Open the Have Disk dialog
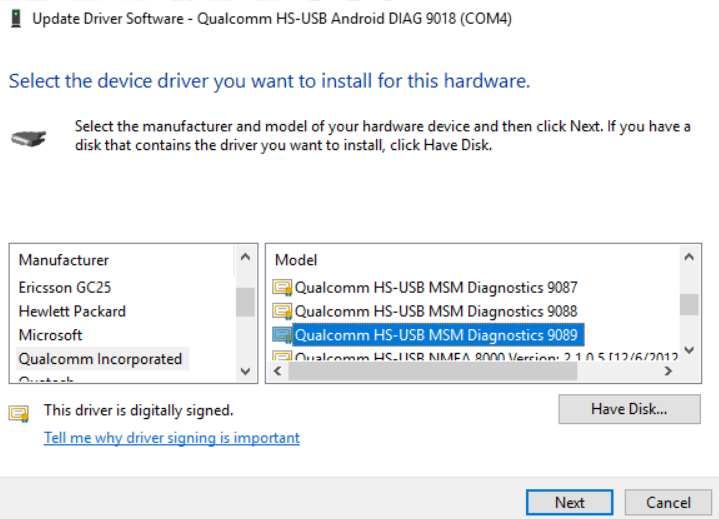Screen dimensions: 719x519 (629, 409)
